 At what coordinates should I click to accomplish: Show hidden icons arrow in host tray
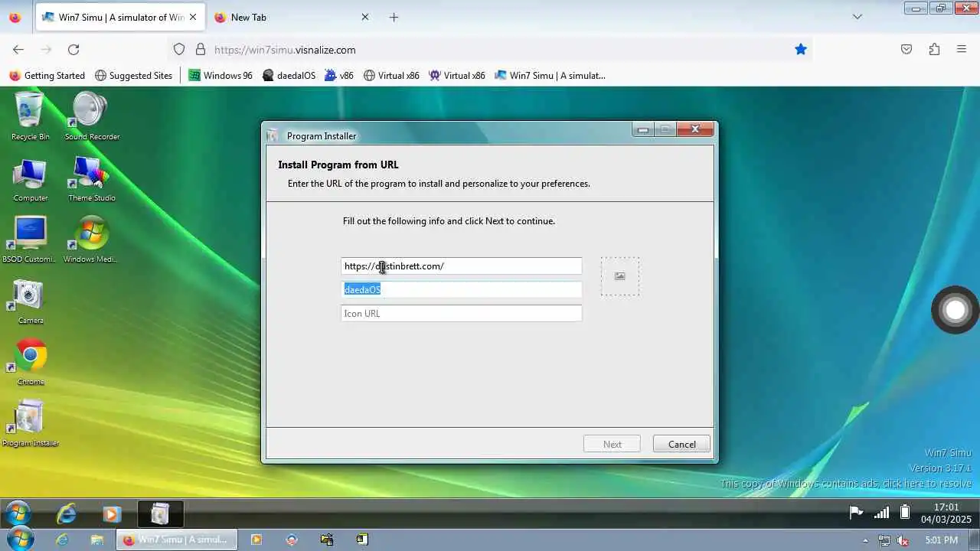point(866,540)
